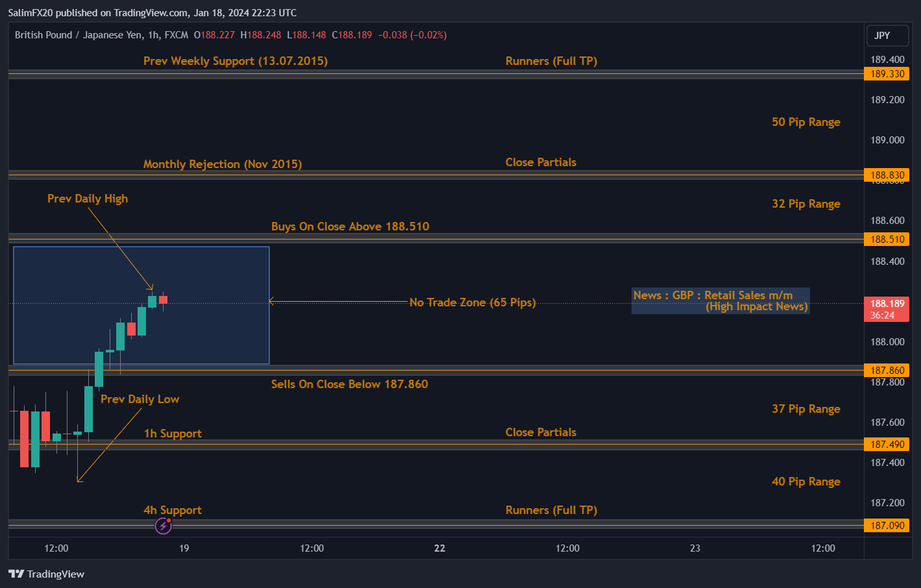This screenshot has width=921, height=588.
Task: Open the JPY currency selector
Action: pyautogui.click(x=887, y=36)
